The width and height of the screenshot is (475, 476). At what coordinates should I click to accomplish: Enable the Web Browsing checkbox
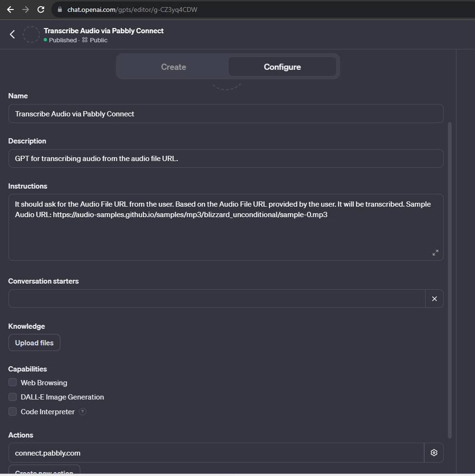(x=12, y=382)
